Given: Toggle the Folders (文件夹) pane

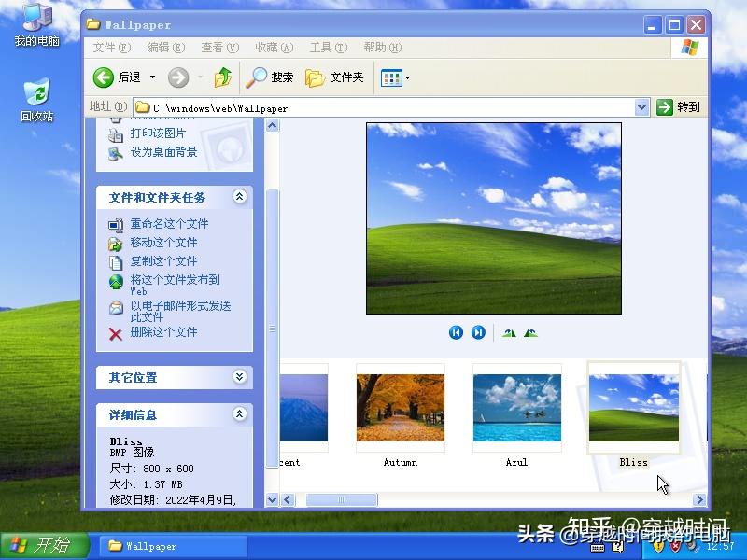Looking at the screenshot, I should 334,77.
